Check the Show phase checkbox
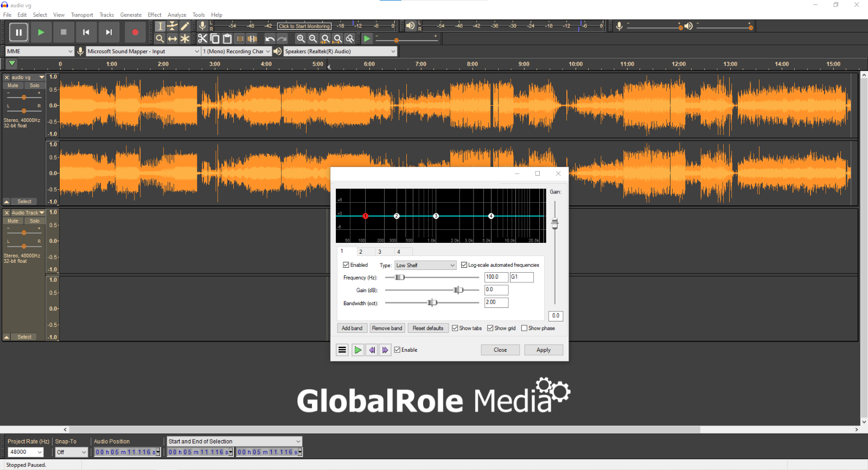 (x=525, y=328)
